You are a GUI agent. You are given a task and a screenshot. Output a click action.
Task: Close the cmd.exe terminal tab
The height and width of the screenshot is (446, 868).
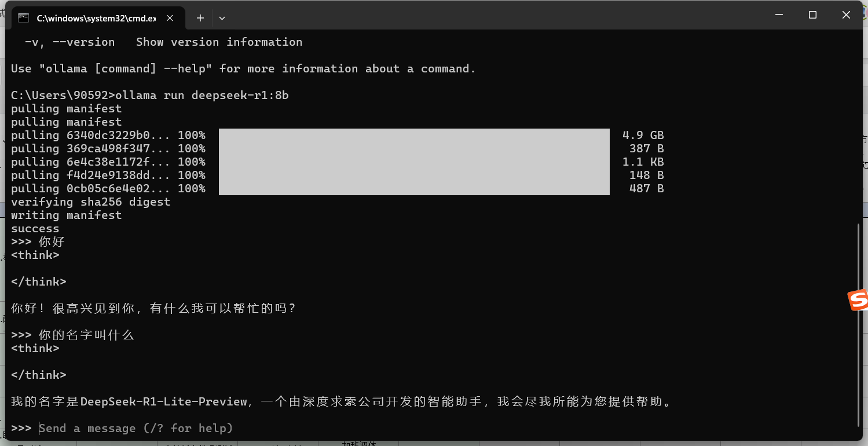[x=170, y=18]
